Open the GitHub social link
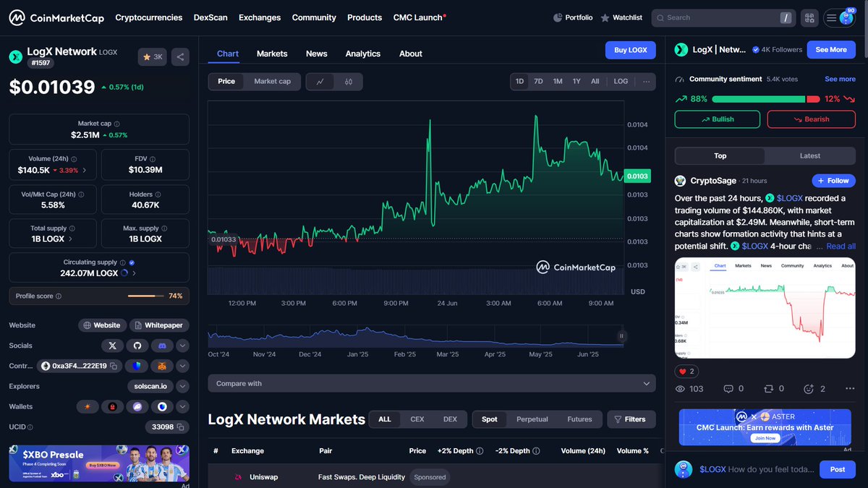868x488 pixels. (x=137, y=346)
